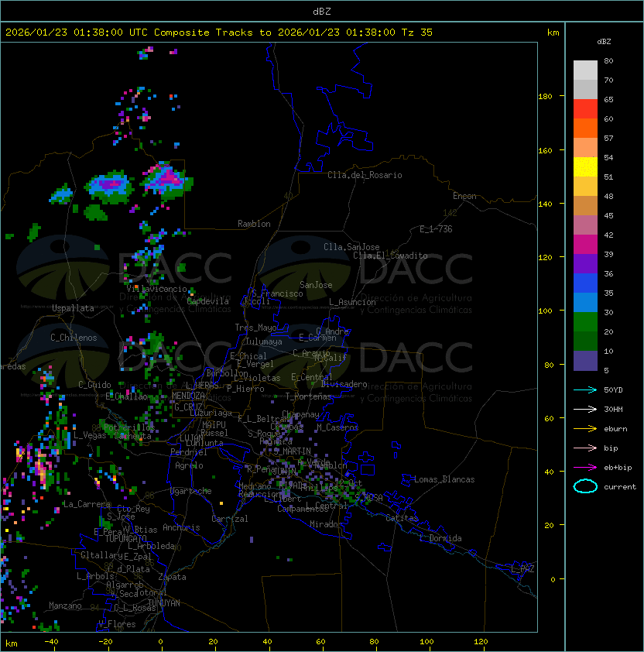This screenshot has width=644, height=652.
Task: Click the 'Anchoris' map label
Action: pyautogui.click(x=181, y=527)
